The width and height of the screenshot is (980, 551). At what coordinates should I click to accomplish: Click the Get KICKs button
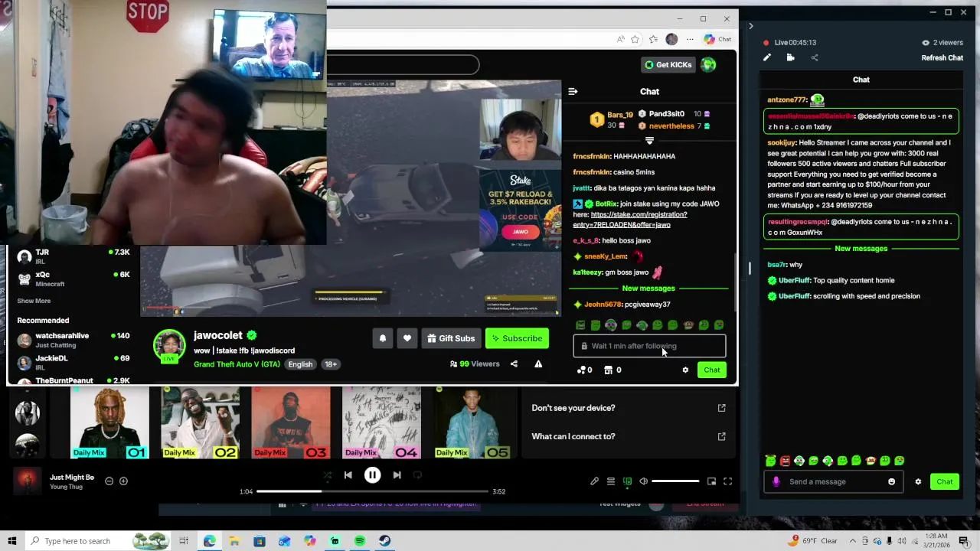pos(668,65)
